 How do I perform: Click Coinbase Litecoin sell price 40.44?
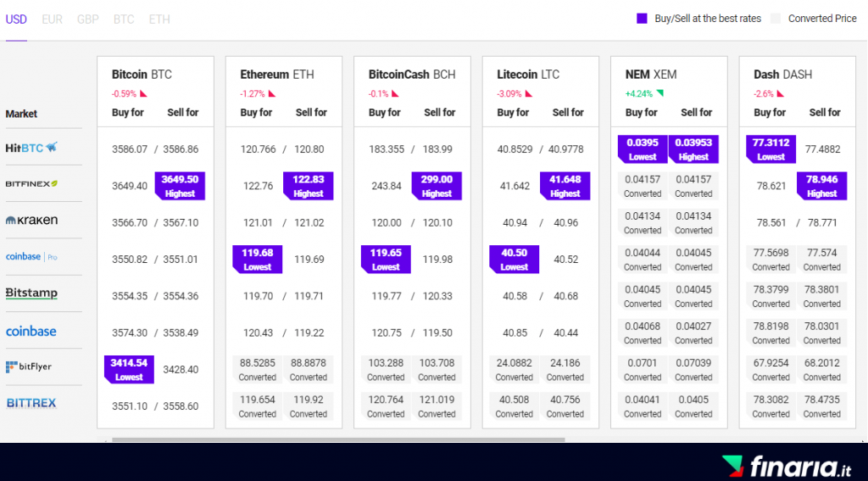[x=565, y=333]
